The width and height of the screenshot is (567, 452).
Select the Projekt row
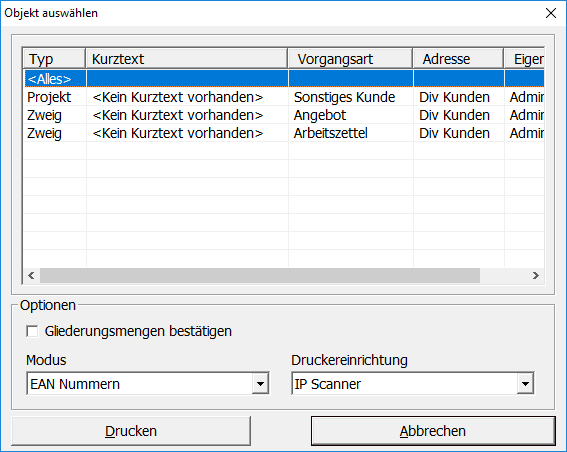coord(284,97)
